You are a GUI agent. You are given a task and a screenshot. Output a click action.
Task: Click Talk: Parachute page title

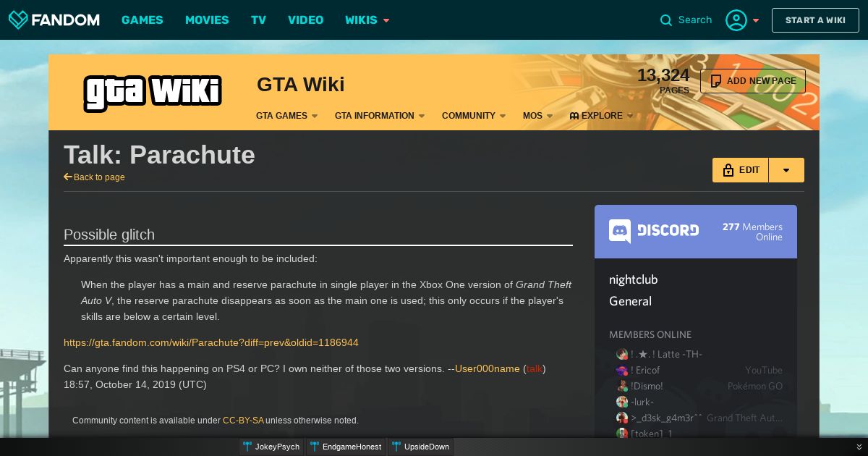[x=159, y=155]
